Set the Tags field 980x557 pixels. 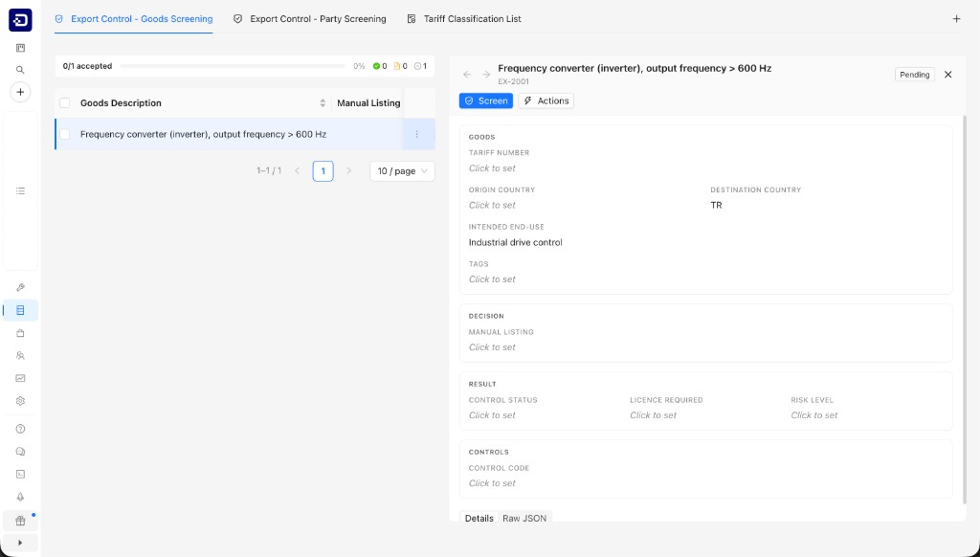(x=492, y=279)
